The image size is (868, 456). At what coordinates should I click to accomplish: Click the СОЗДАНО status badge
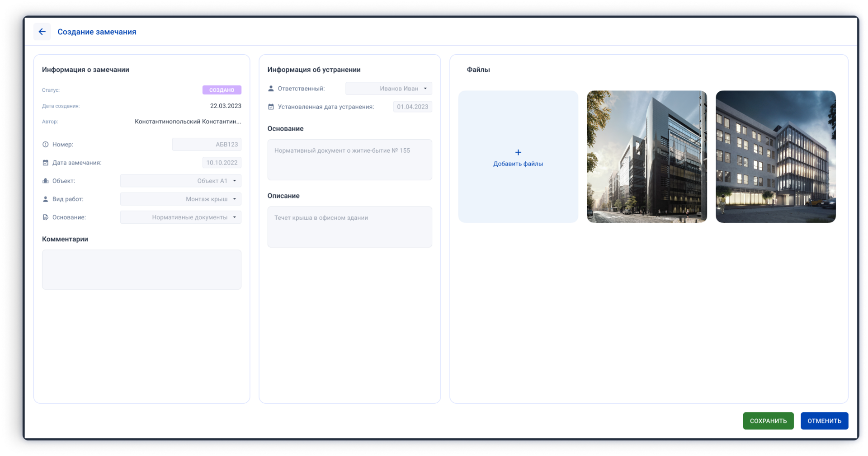[222, 90]
